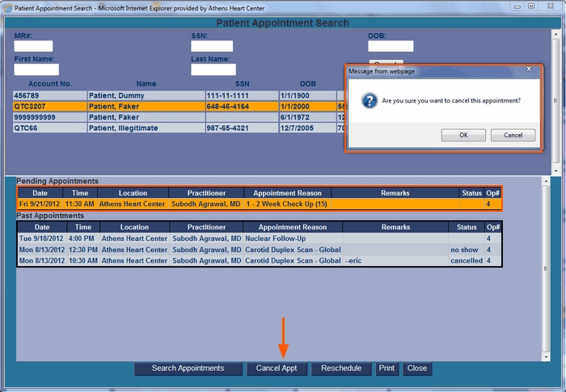Click scroll down arrow of appointments pane scrollbar

pos(546,356)
